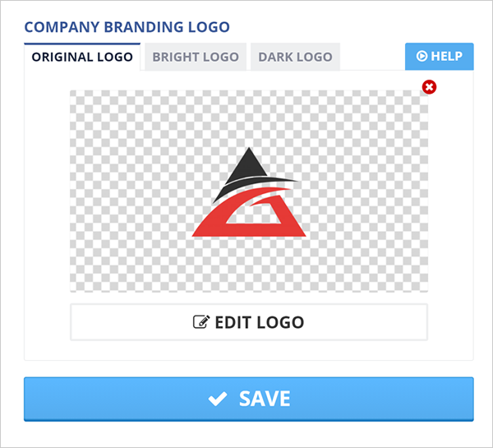Click the SAVE text on the blue bar
493x448 pixels.
coord(265,399)
